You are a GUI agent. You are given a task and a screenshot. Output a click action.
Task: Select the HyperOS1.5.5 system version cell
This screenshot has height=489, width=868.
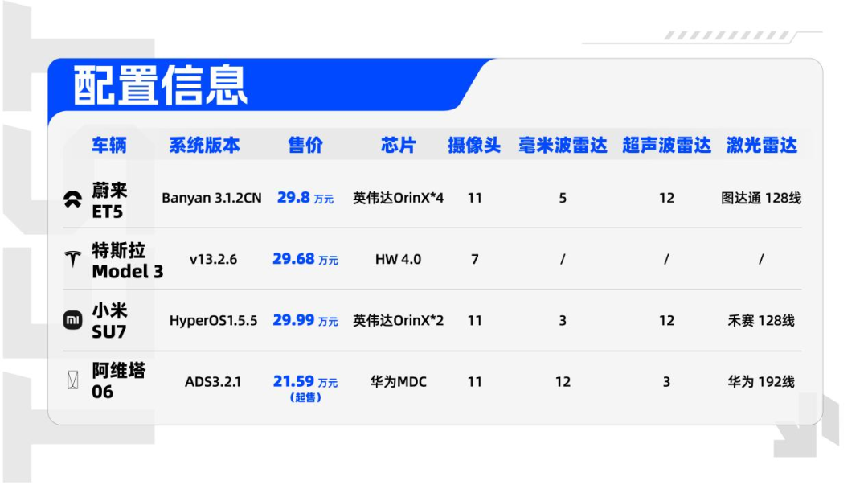coord(213,320)
